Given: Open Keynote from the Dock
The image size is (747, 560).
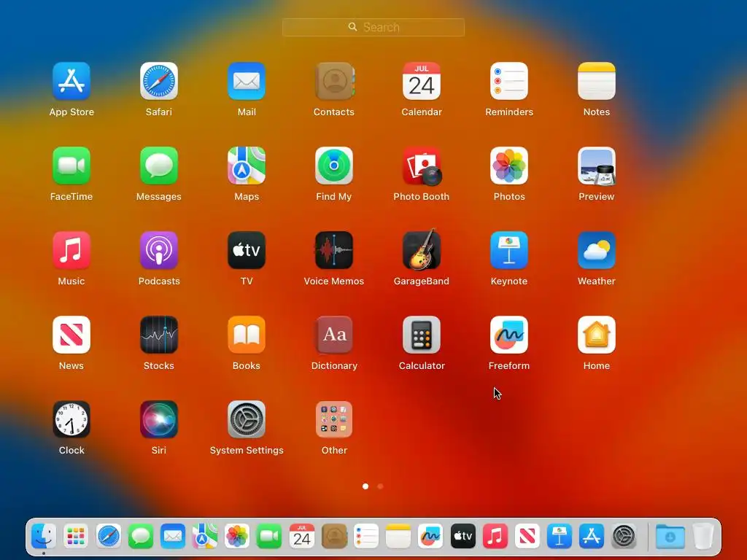Looking at the screenshot, I should (x=560, y=537).
